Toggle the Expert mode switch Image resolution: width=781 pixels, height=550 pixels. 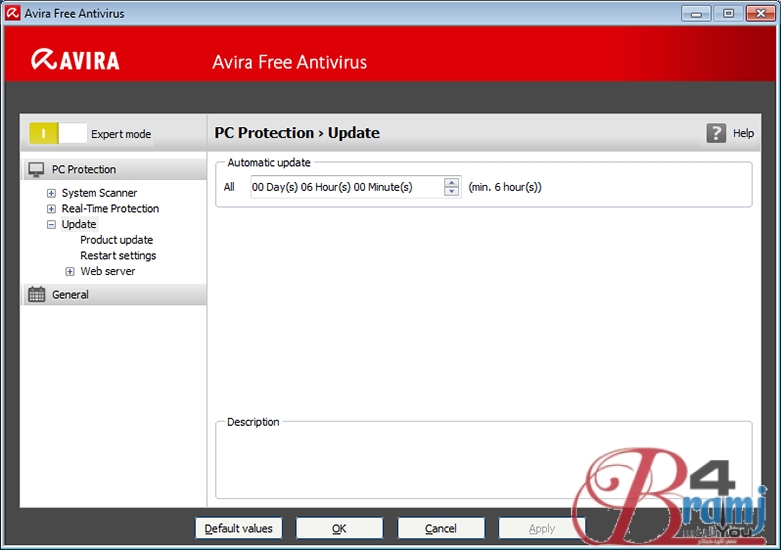[x=58, y=134]
